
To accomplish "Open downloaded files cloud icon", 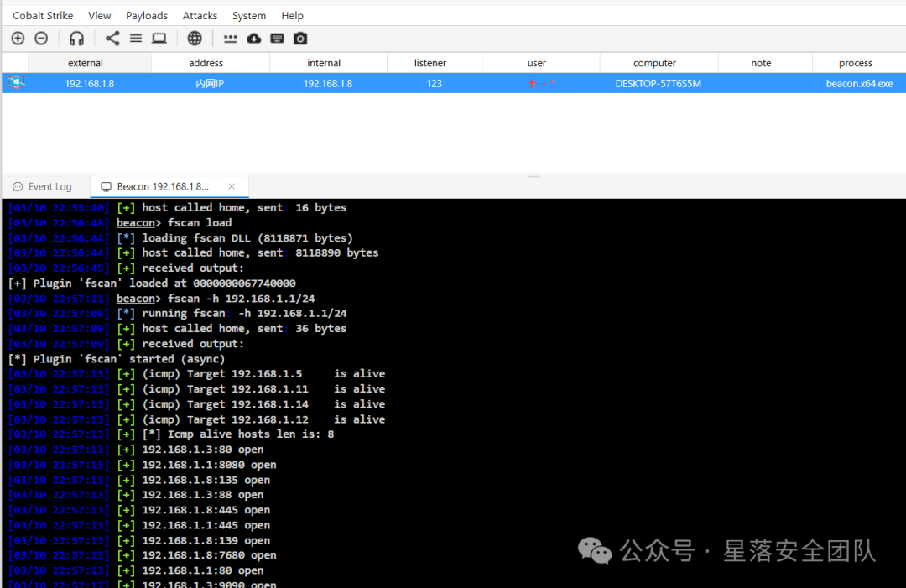I will point(253,38).
